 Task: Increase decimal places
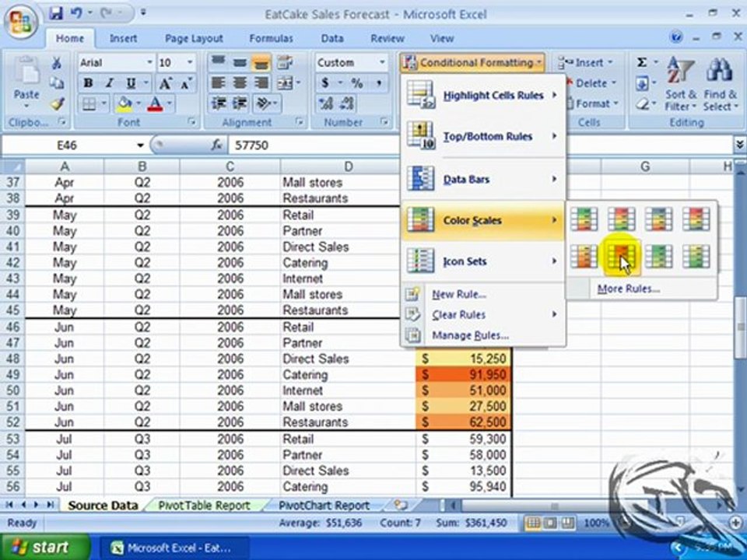coord(326,103)
